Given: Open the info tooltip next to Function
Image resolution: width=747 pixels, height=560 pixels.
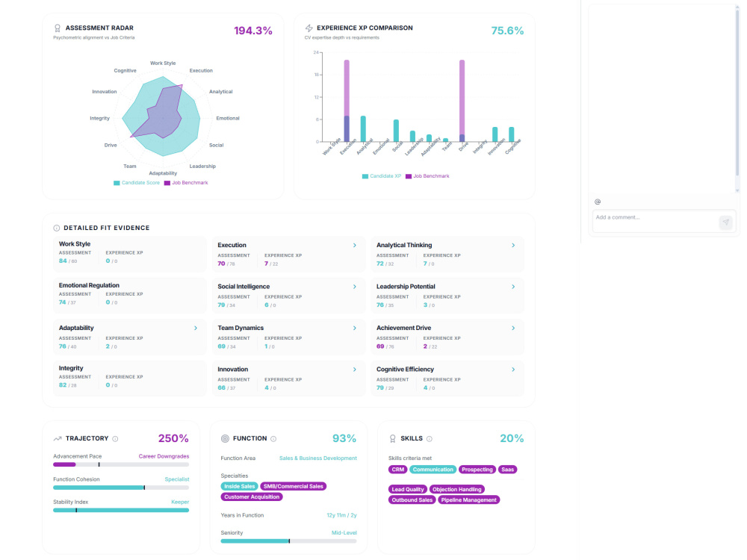Looking at the screenshot, I should tap(273, 439).
